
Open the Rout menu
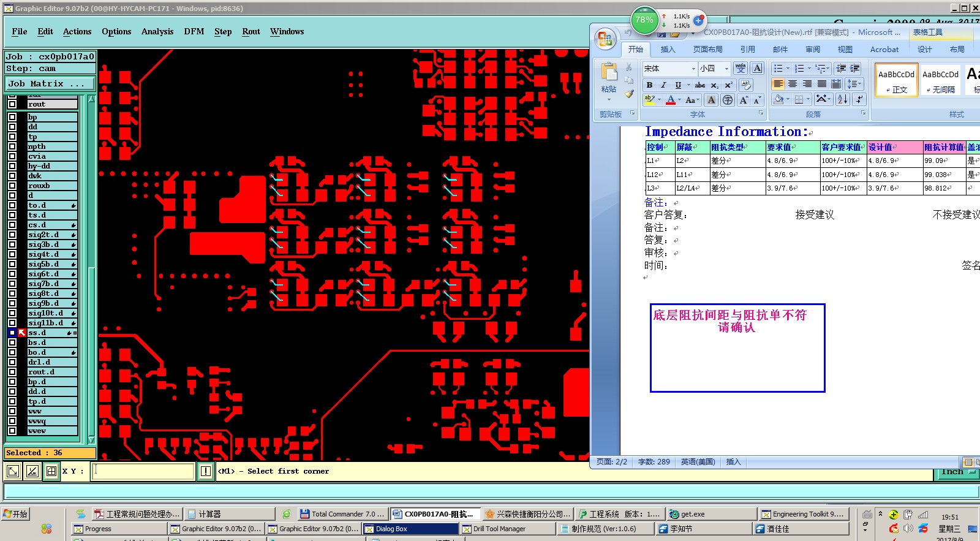251,31
